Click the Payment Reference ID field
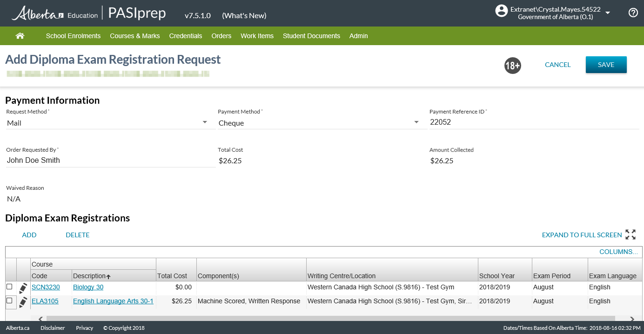Image resolution: width=644 pixels, height=334 pixels. (x=533, y=122)
